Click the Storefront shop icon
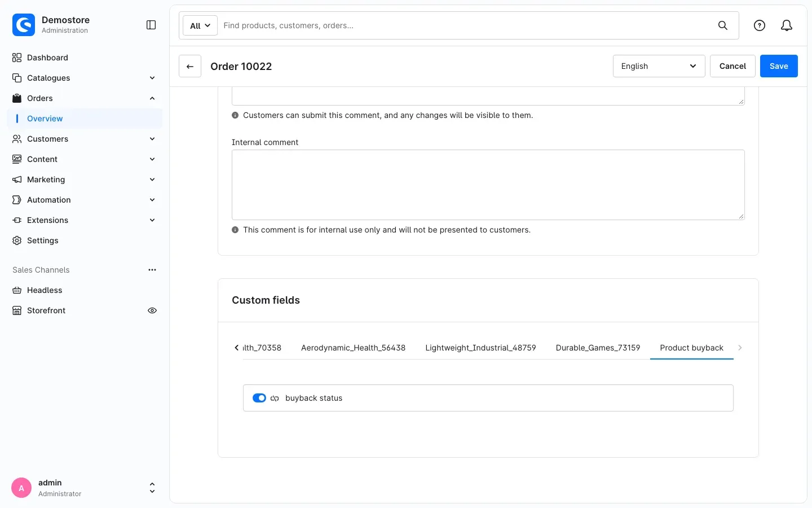The height and width of the screenshot is (508, 812). [17, 310]
